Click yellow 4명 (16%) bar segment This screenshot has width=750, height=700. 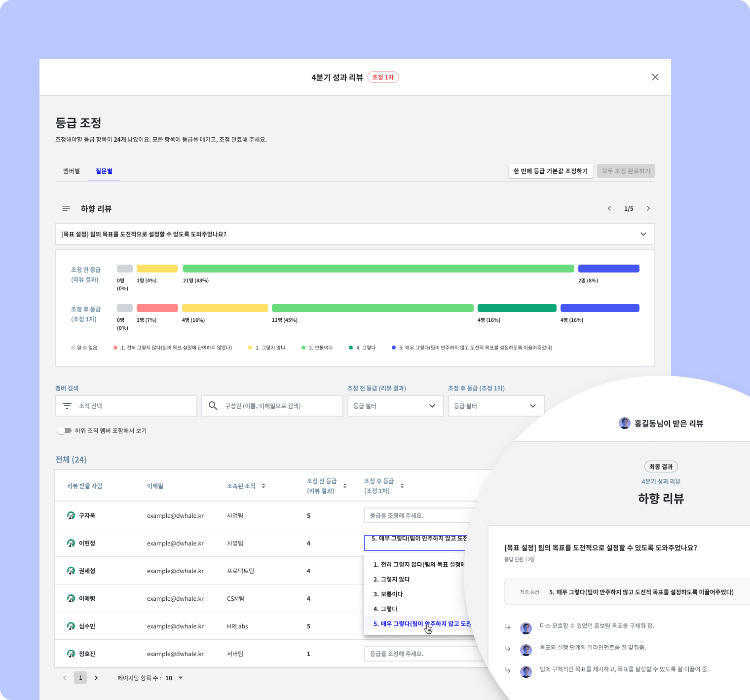pyautogui.click(x=225, y=308)
